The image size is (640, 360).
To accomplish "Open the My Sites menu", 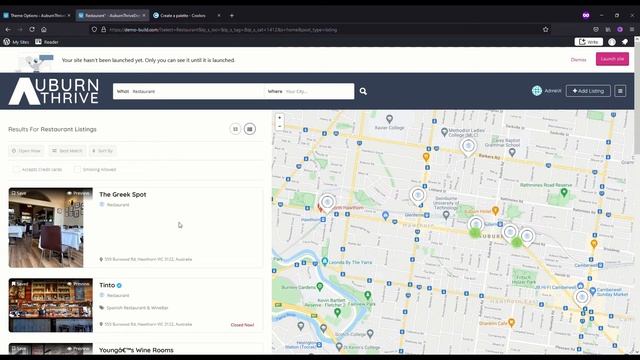I will (x=16, y=42).
